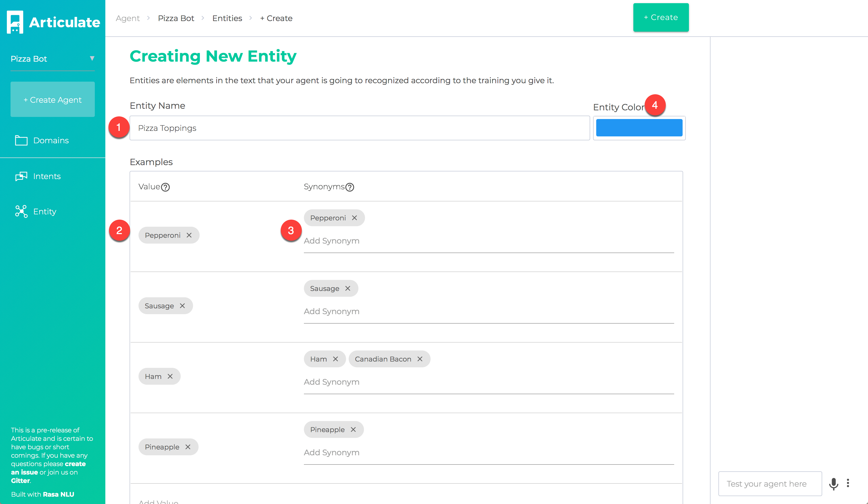This screenshot has width=868, height=504.
Task: Click the + Create Agent button
Action: [53, 100]
